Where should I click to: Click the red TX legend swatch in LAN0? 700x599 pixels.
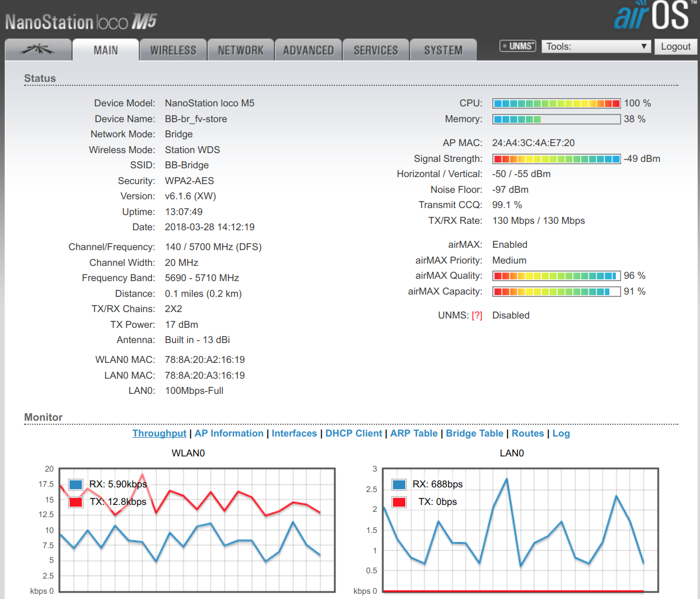click(x=399, y=502)
